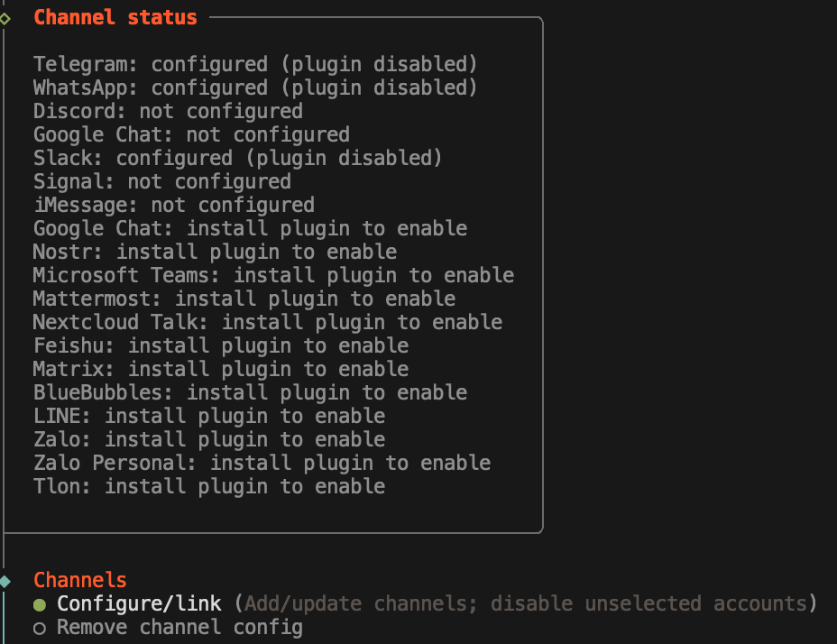Click the iMessage not configured line
The width and height of the screenshot is (837, 644).
point(174,205)
